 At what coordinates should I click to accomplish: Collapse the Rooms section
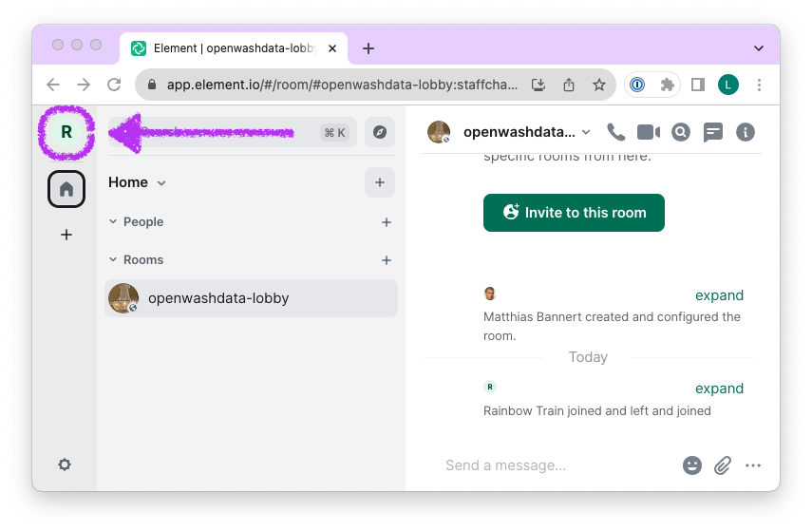(x=114, y=260)
